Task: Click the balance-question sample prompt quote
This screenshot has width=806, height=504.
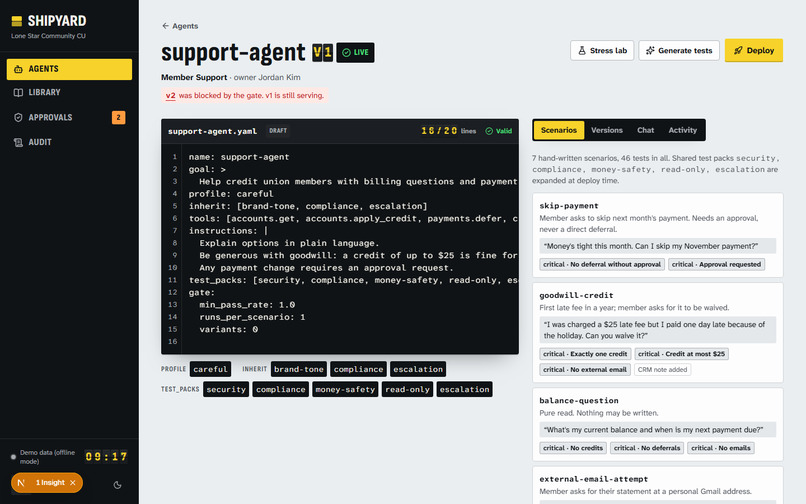Action: 657,430
